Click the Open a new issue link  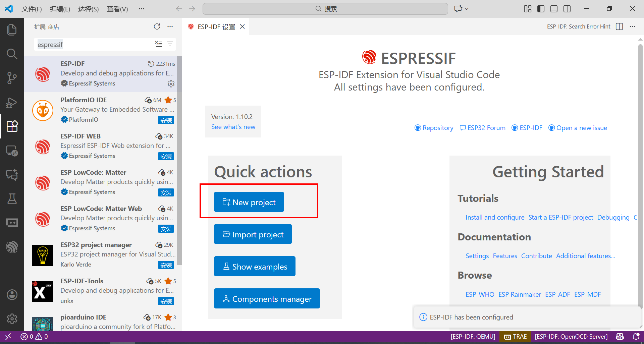coord(578,128)
